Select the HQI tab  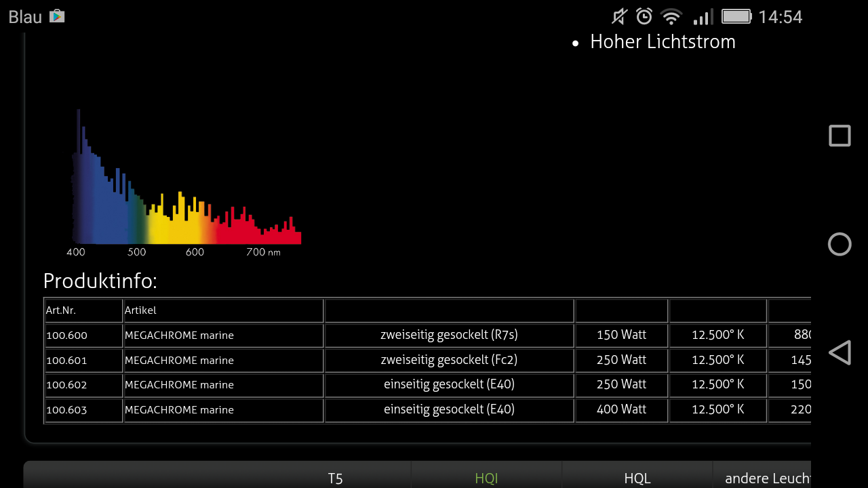point(486,478)
